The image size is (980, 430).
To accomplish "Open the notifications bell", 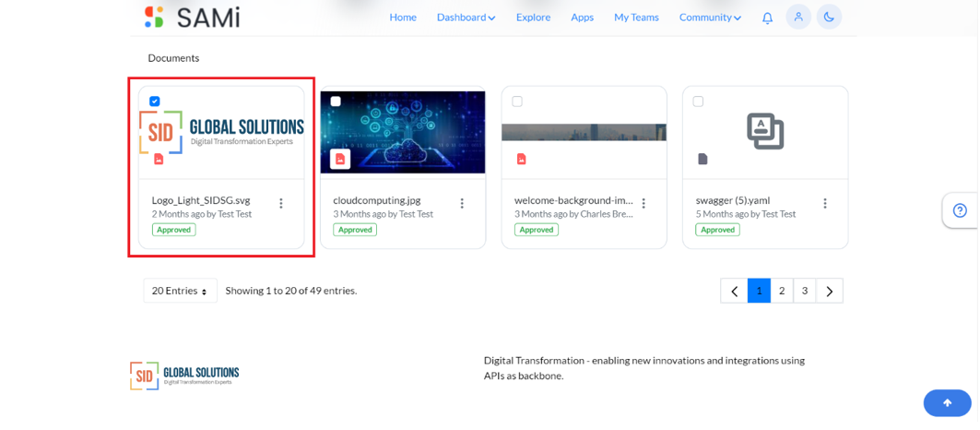I will pos(768,18).
